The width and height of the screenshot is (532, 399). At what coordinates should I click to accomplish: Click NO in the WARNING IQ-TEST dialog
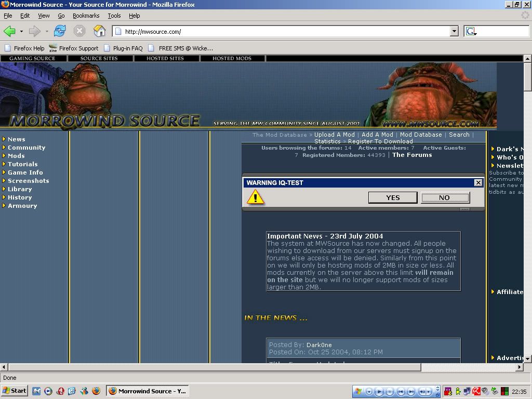pos(445,197)
